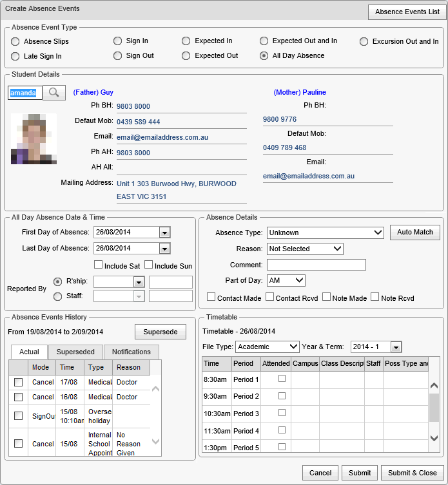
Task: Click timetable scroll up arrow
Action: 434,385
